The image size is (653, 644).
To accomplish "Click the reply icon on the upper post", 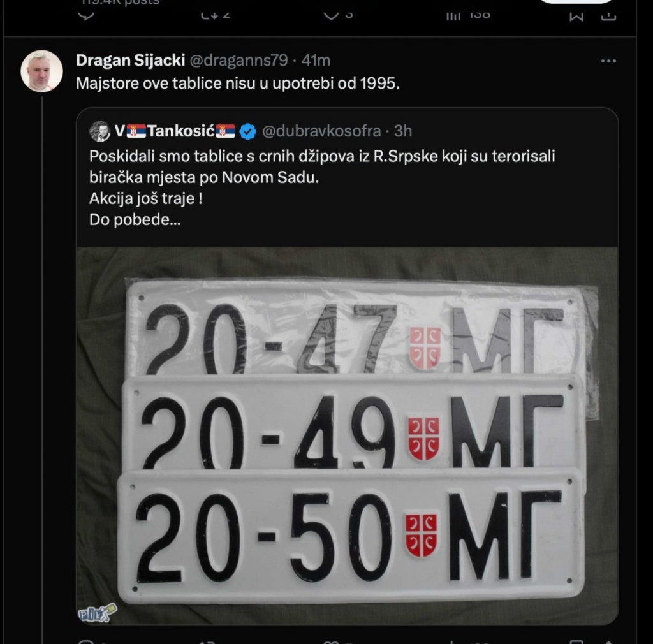I will [x=89, y=14].
